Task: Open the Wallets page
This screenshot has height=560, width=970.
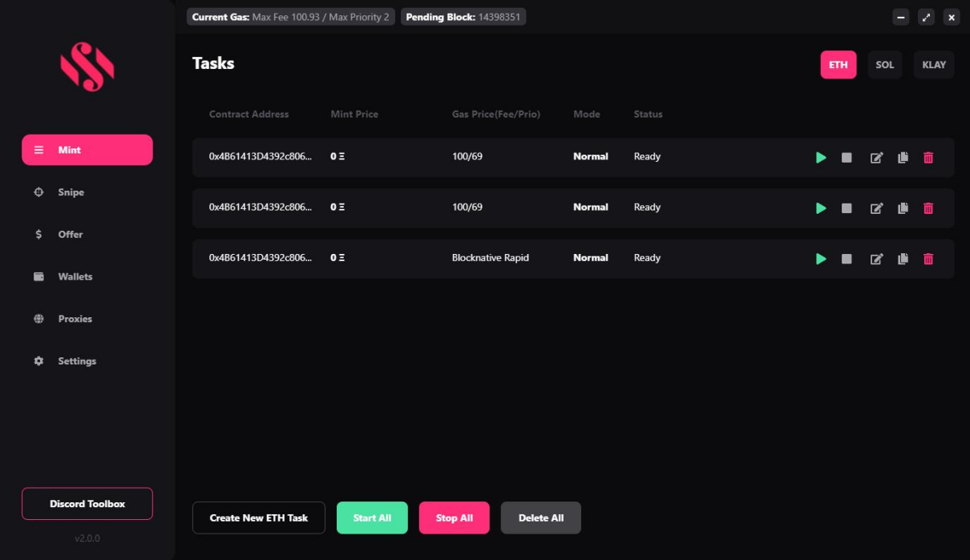Action: coord(75,276)
